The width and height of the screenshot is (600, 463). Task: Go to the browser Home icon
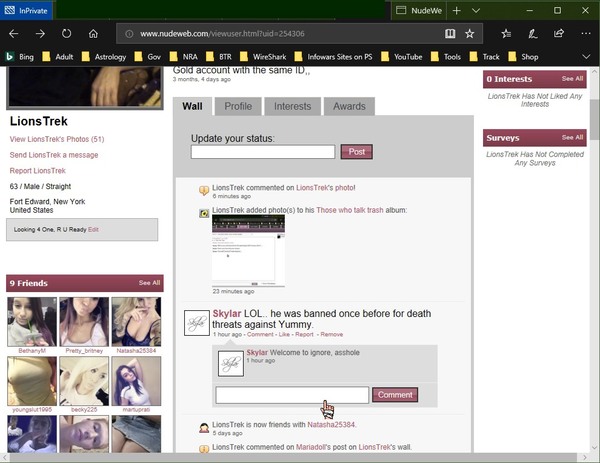click(93, 33)
